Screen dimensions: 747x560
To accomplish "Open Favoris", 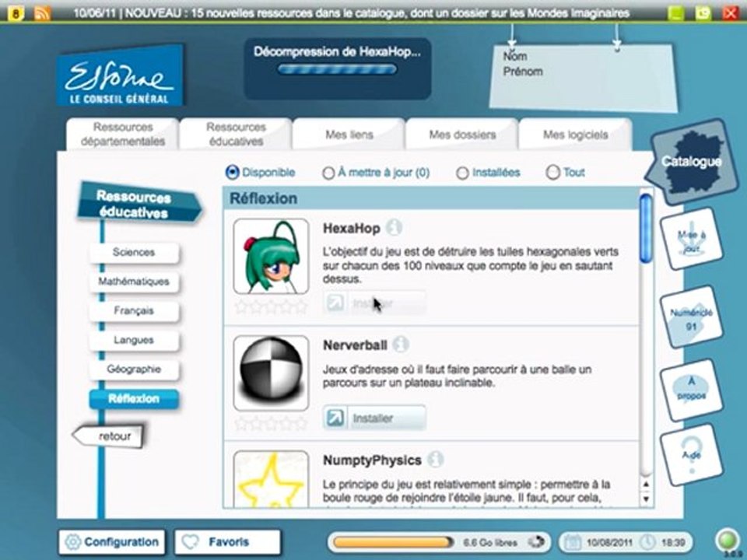I will point(228,542).
